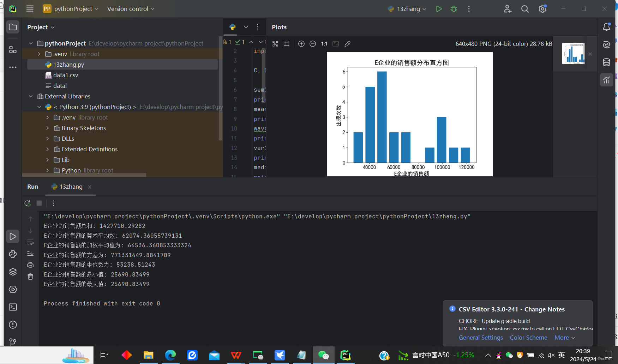Open General Settings from CSV Editor notification
Screen dimensions: 618x364
tap(481, 338)
